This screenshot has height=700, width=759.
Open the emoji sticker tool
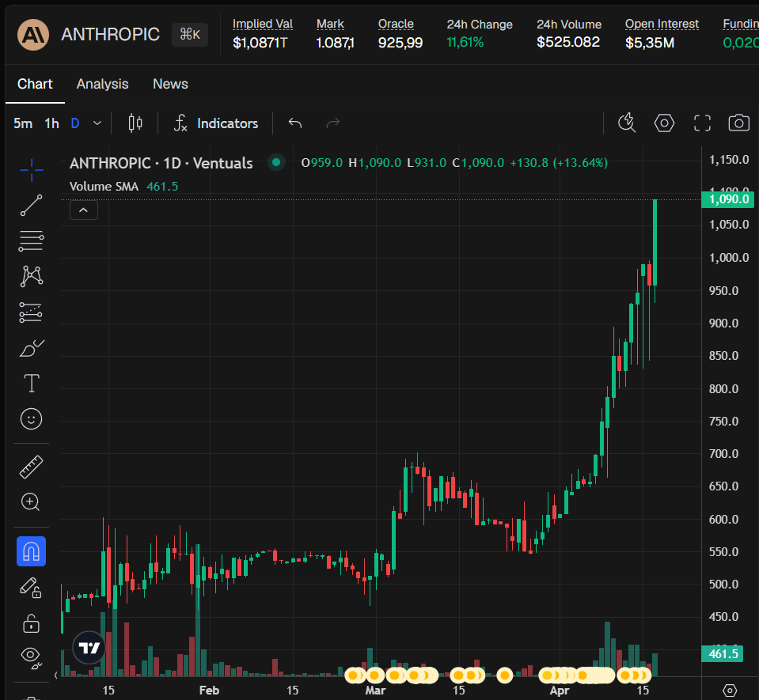point(31,418)
